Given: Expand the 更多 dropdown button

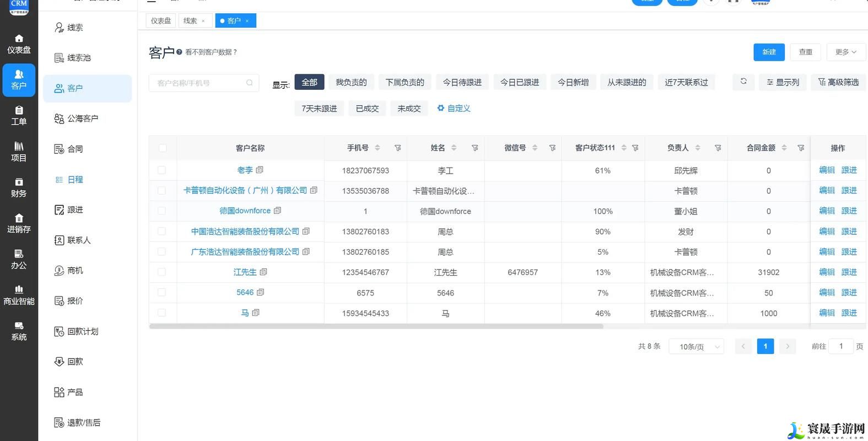Looking at the screenshot, I should click(845, 52).
